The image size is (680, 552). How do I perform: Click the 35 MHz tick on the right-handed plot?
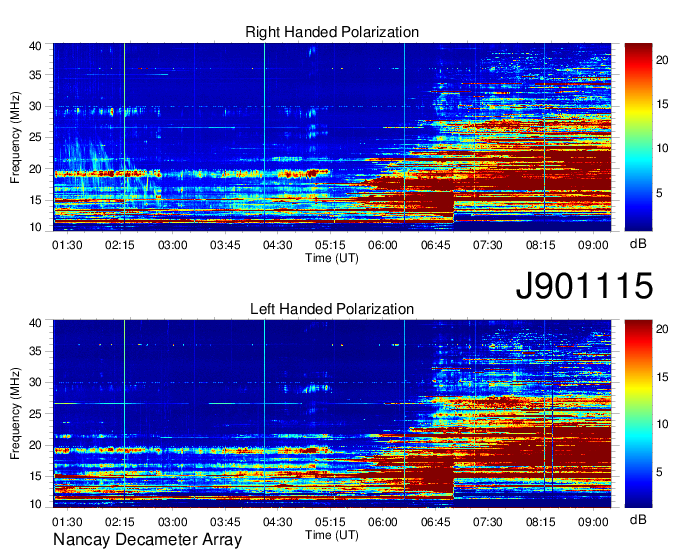(35, 75)
